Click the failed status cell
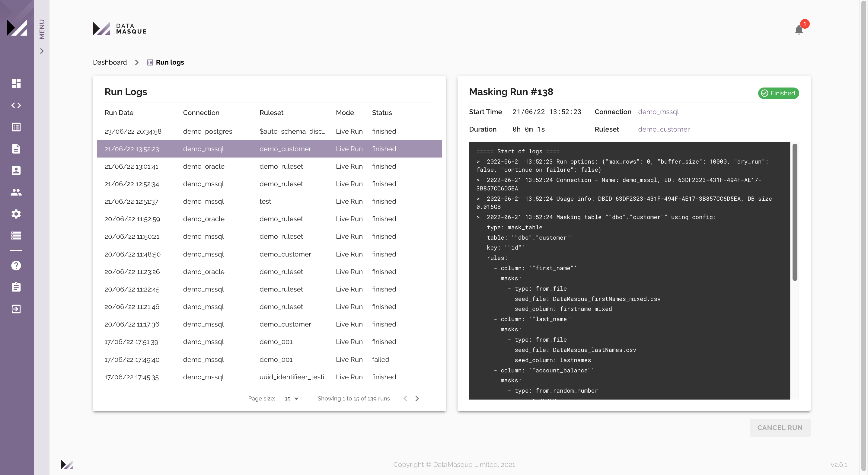The image size is (868, 475). (x=380, y=359)
